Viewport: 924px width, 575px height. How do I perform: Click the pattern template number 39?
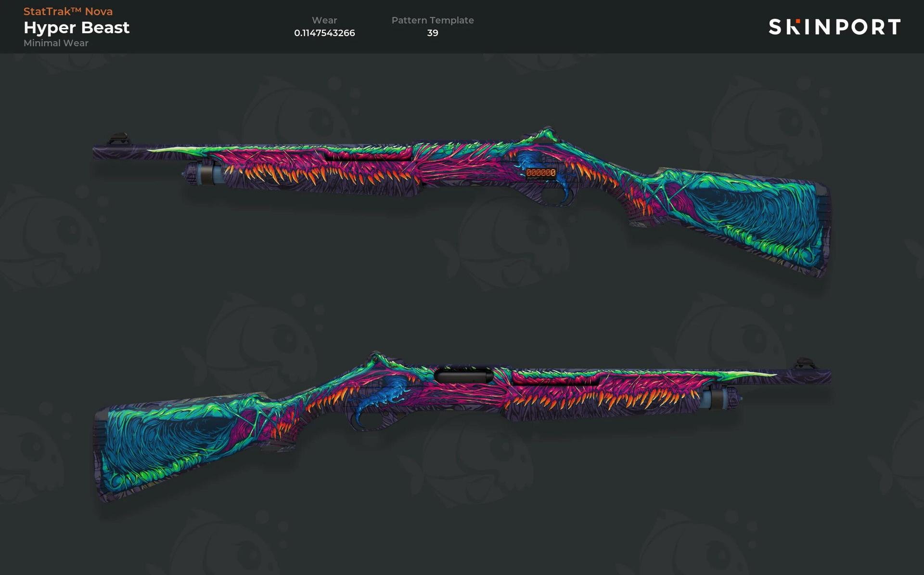(432, 33)
